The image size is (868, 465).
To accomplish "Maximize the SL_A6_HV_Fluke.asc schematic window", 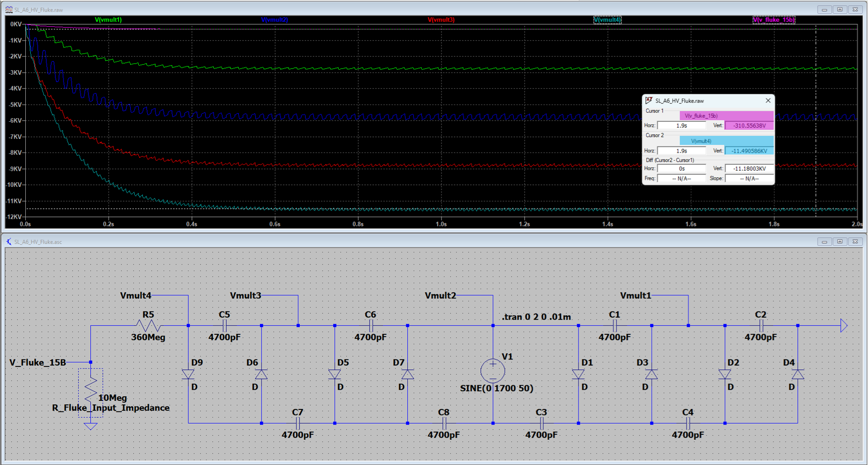I will click(840, 241).
